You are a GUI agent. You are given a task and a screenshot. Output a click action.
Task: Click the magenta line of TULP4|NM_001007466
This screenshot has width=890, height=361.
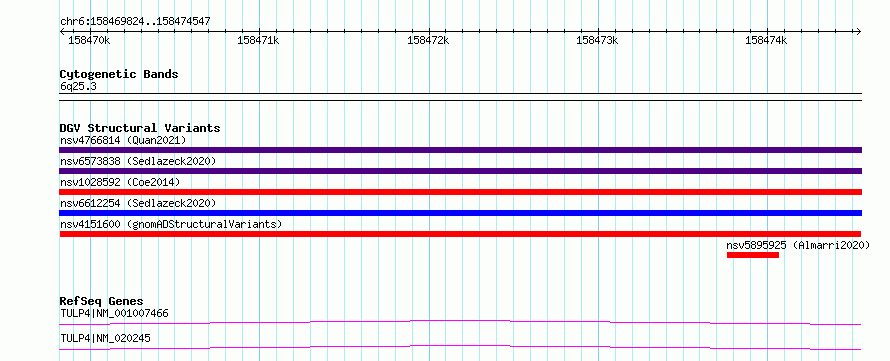(460, 322)
